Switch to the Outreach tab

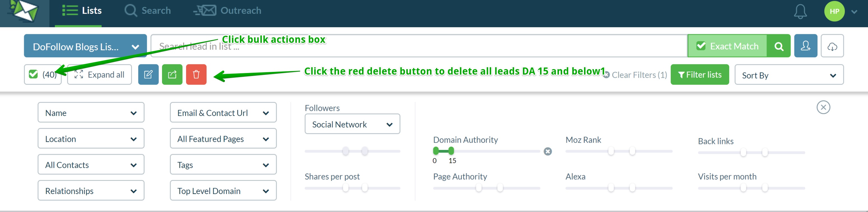coord(228,11)
